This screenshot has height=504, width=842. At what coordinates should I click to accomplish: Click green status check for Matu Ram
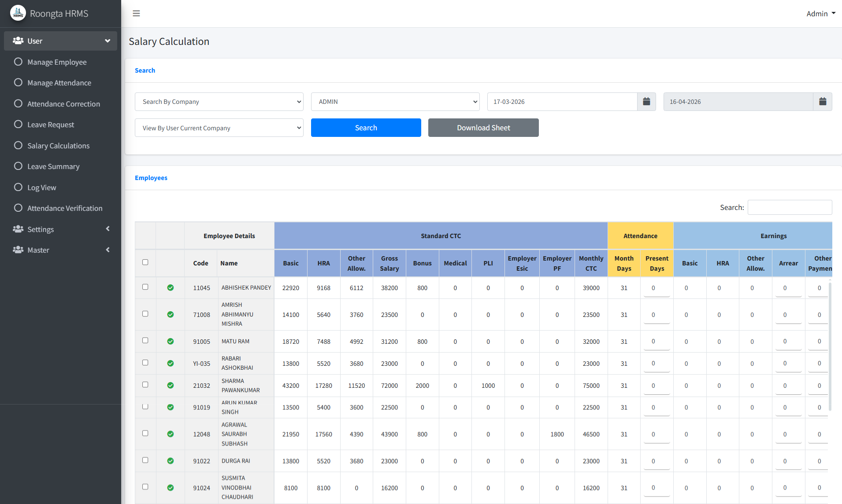pyautogui.click(x=171, y=342)
